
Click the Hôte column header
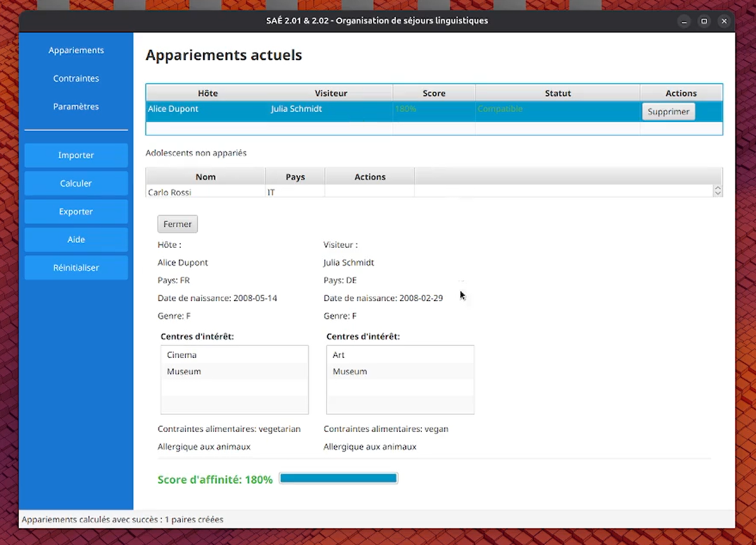(x=207, y=92)
